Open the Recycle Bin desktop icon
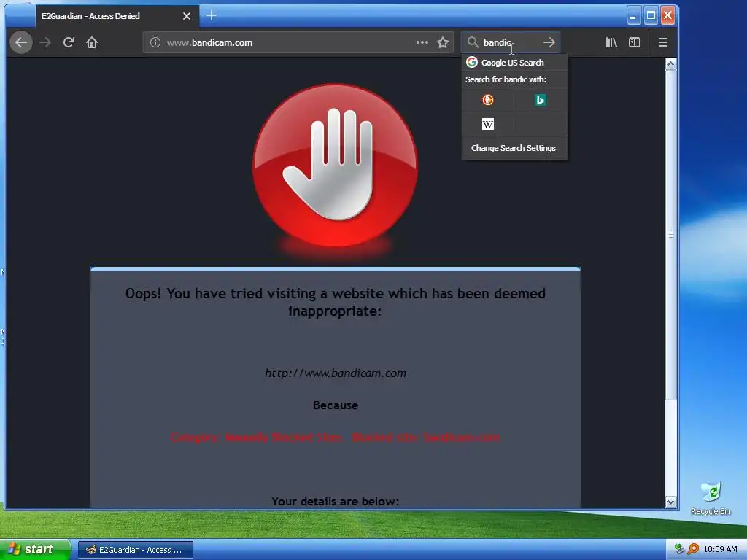 click(711, 499)
